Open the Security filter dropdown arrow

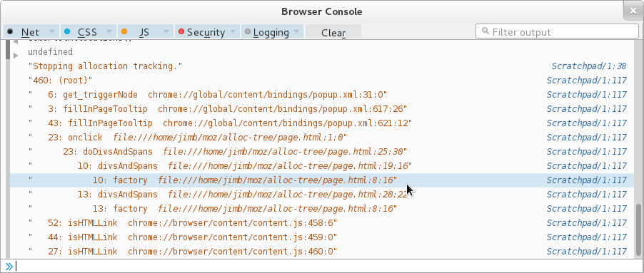pos(233,31)
